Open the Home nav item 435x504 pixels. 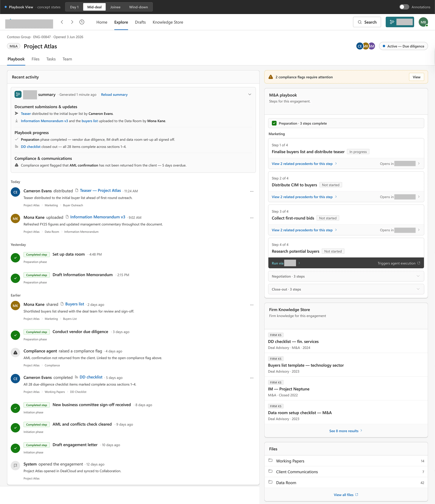[x=102, y=22]
